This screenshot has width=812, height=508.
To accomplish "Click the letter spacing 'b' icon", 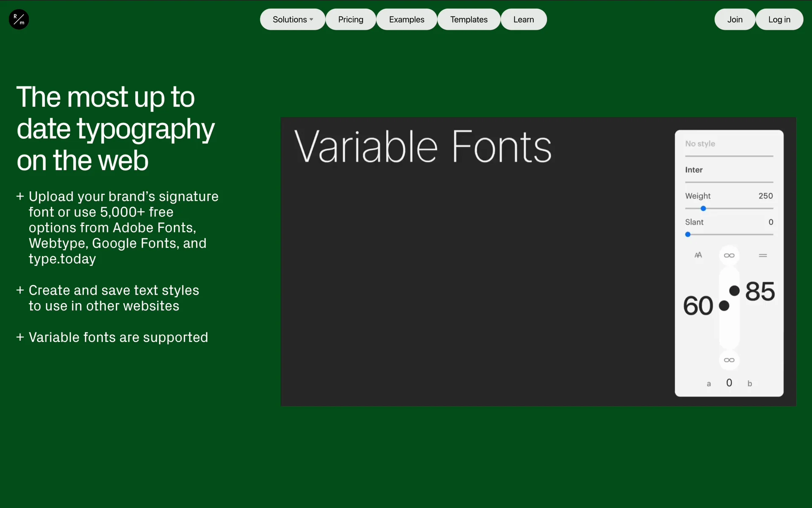I will [x=749, y=384].
